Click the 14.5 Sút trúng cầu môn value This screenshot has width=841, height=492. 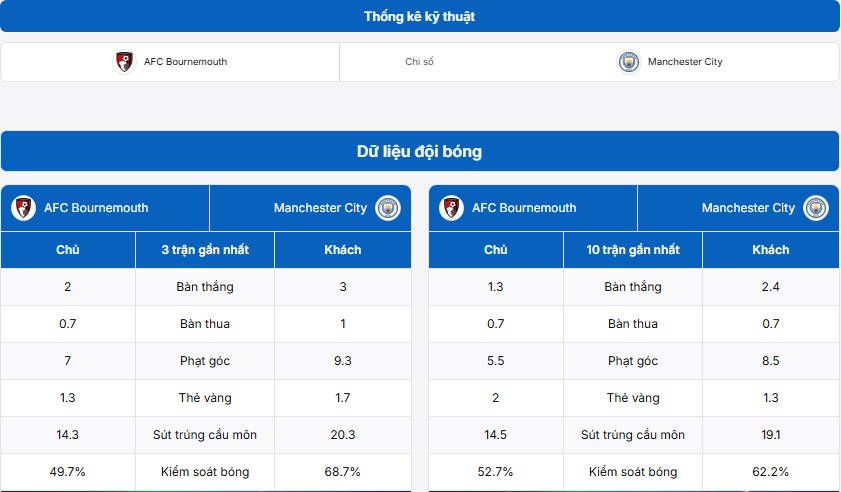coord(496,435)
